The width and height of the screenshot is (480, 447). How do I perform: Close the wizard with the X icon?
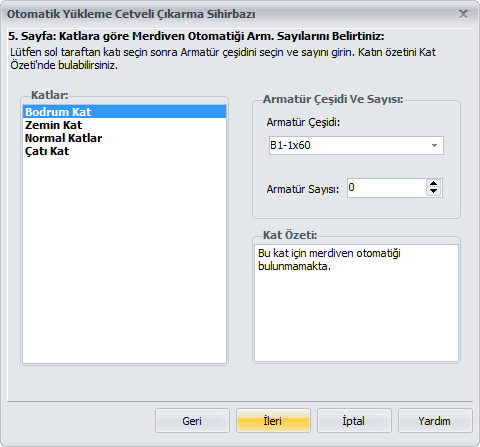click(x=463, y=14)
